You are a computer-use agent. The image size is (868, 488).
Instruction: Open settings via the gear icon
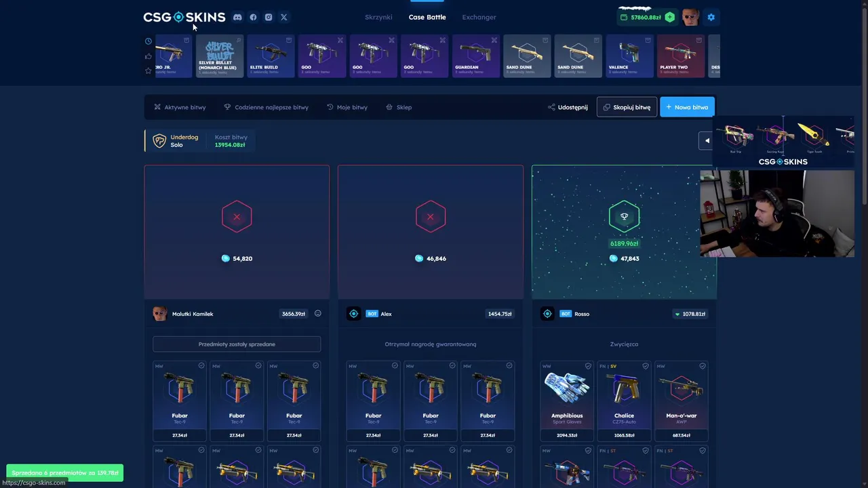pyautogui.click(x=711, y=17)
